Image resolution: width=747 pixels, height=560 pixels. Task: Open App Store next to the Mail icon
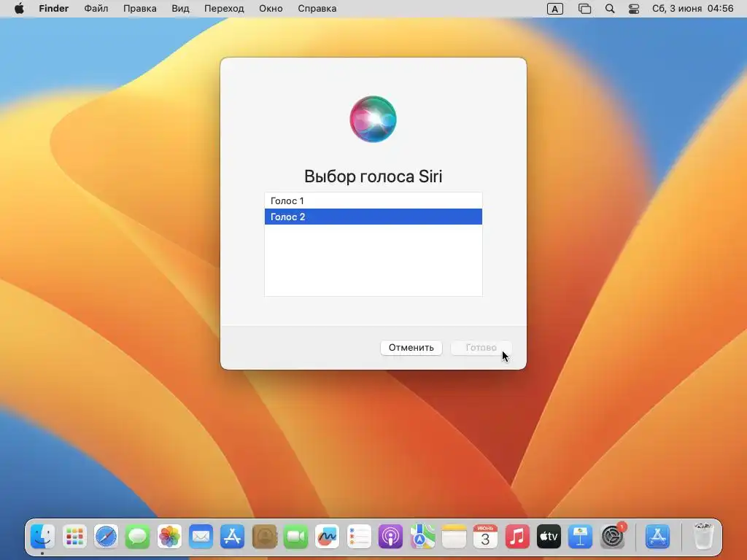(x=233, y=537)
